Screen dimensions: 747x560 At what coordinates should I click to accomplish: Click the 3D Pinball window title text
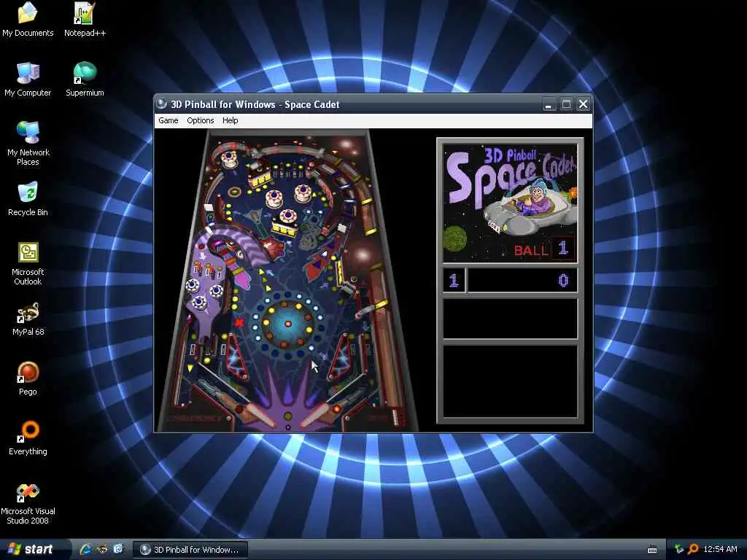click(255, 104)
